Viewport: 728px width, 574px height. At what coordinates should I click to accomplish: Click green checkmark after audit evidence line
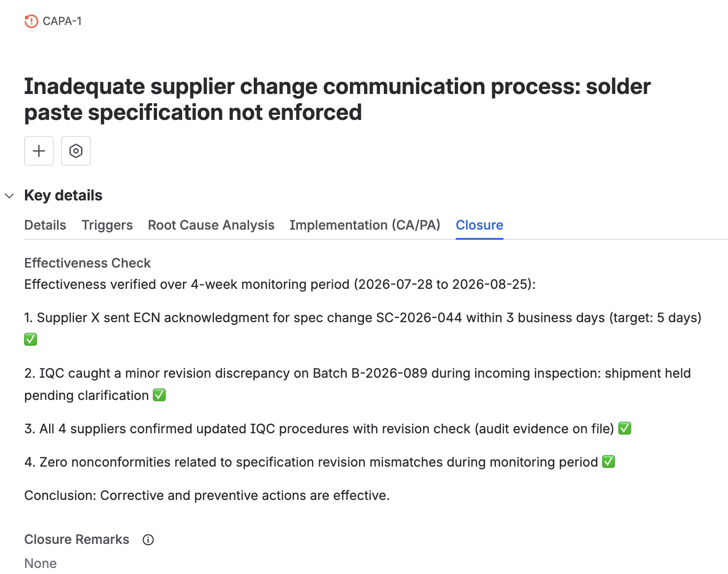[x=625, y=429]
